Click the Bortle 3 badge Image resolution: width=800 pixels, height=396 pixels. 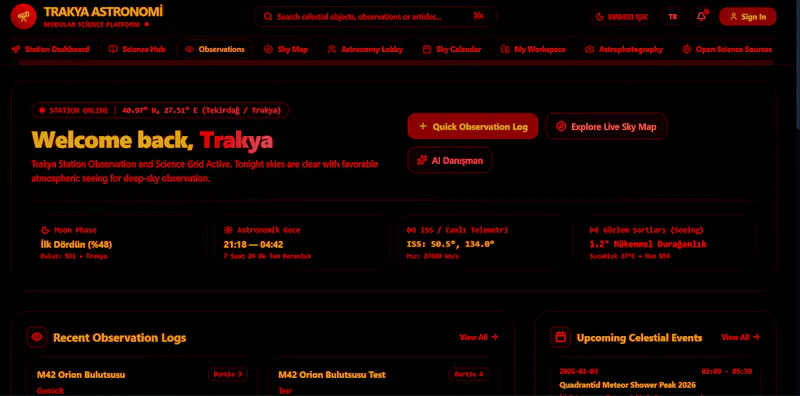(x=228, y=374)
